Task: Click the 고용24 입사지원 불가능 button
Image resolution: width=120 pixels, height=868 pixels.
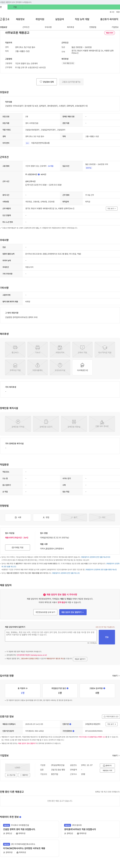Action: [x=71, y=82]
